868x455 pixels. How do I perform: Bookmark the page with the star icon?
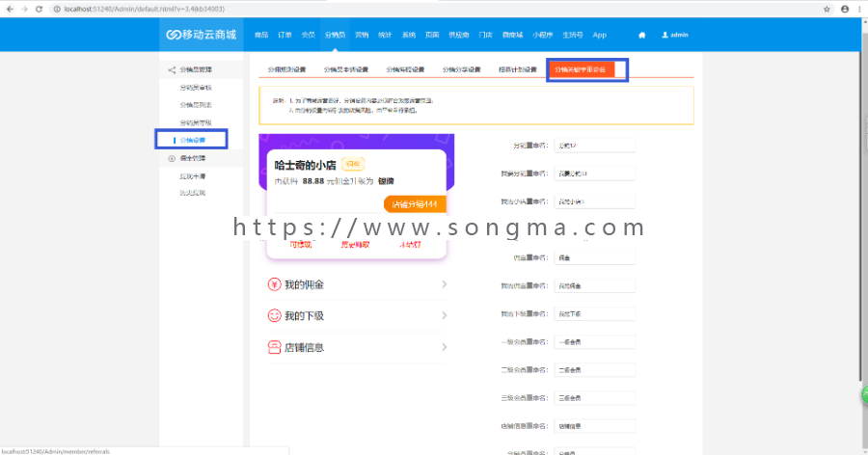click(827, 9)
